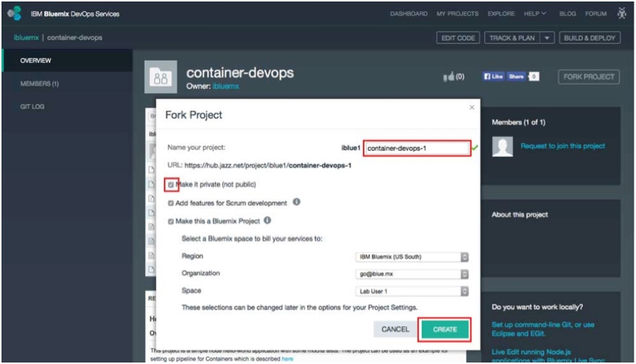Open the Blog link

tap(567, 13)
